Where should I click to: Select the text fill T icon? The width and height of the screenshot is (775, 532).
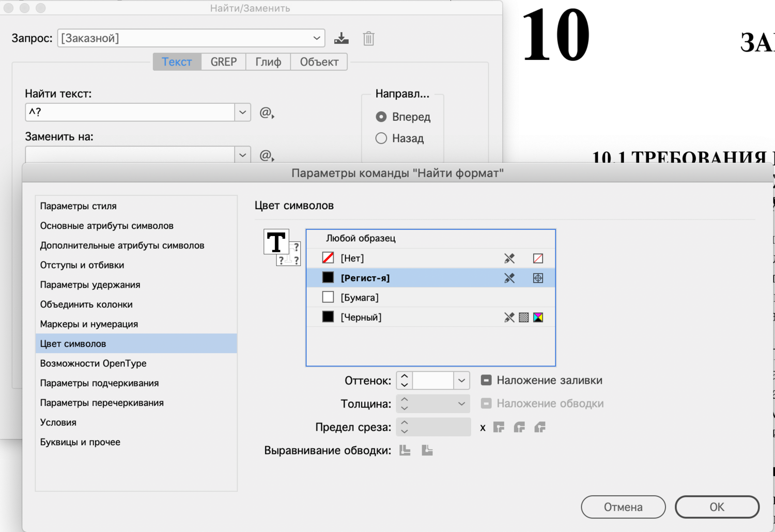pyautogui.click(x=276, y=242)
